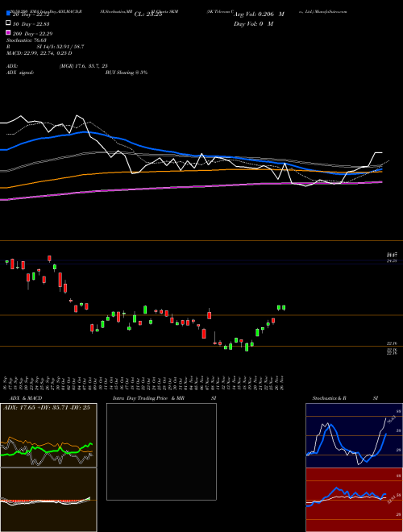
Task: Click the 'MunafaSutra.com' text in the header
Action: pyautogui.click(x=330, y=11)
